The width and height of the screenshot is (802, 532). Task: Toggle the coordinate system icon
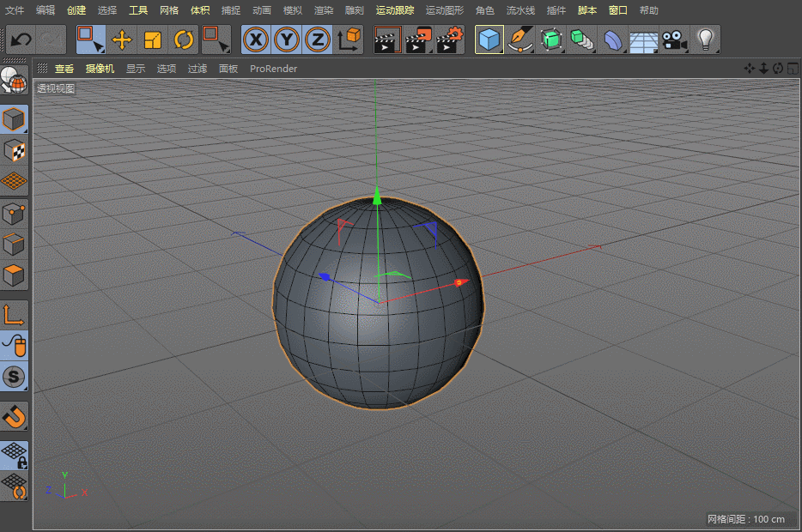tap(349, 39)
